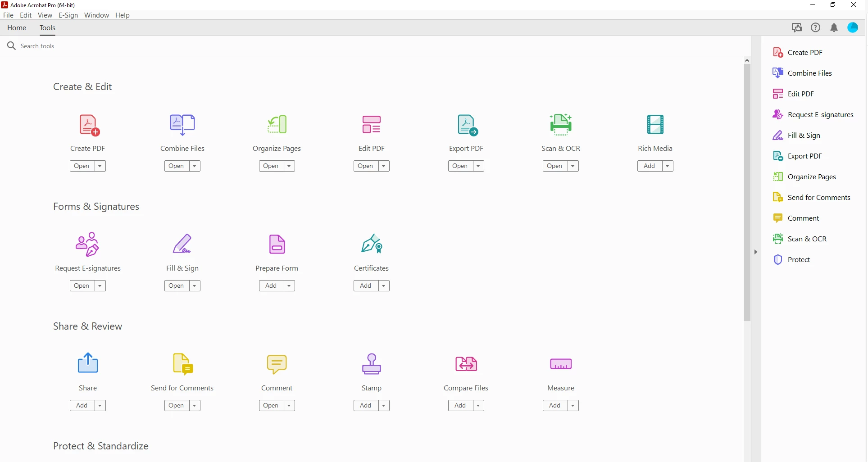Open notifications bell icon

pyautogui.click(x=834, y=28)
